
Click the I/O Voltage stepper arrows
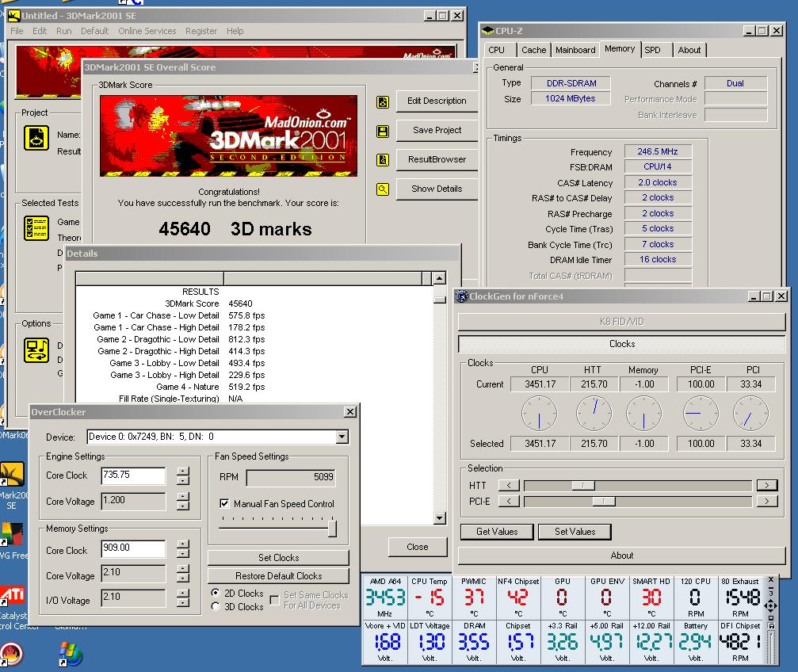(183, 598)
